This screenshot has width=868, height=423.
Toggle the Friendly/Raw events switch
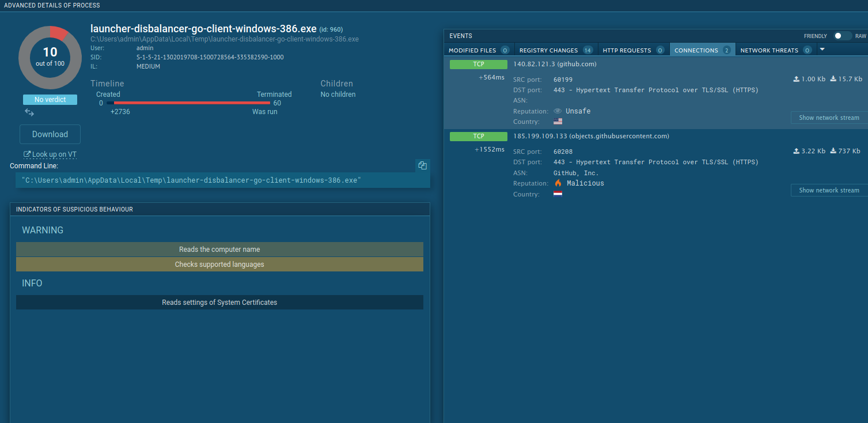coord(842,36)
